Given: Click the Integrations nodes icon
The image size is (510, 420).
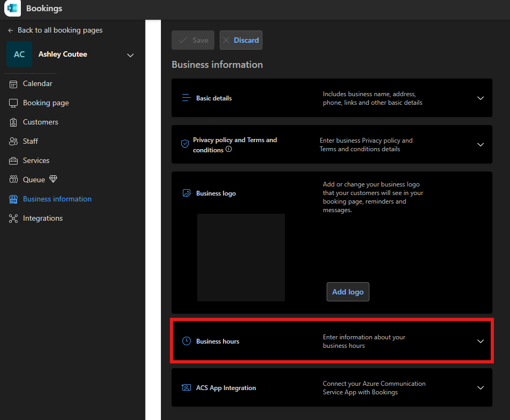Looking at the screenshot, I should [x=13, y=219].
